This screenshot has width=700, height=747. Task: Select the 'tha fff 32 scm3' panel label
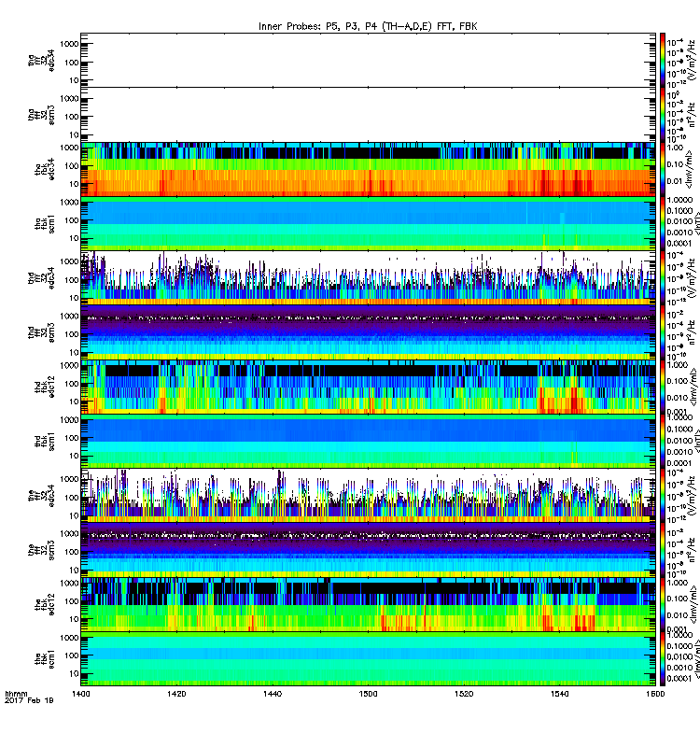click(41, 115)
